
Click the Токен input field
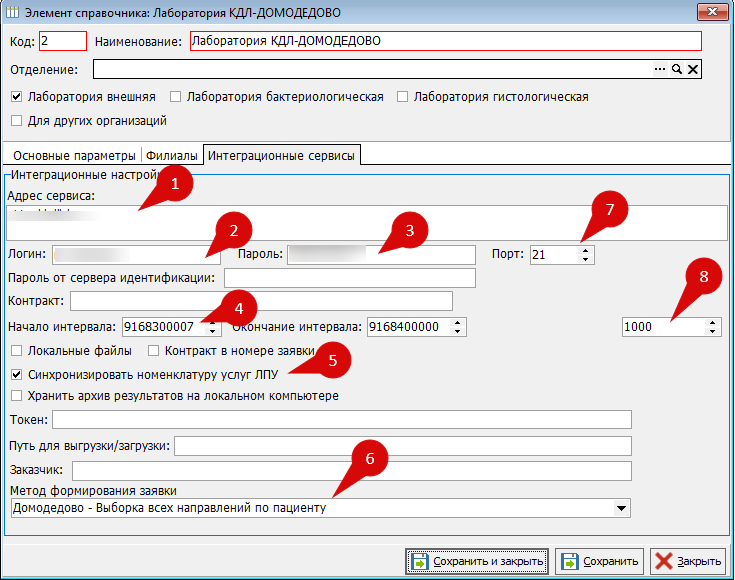click(x=341, y=419)
